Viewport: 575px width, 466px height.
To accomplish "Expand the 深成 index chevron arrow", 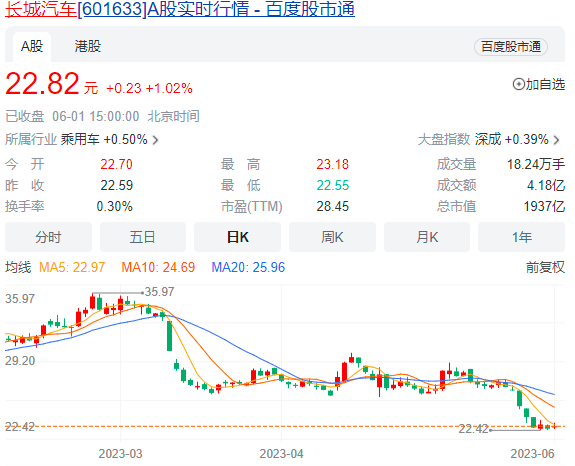I will click(557, 140).
